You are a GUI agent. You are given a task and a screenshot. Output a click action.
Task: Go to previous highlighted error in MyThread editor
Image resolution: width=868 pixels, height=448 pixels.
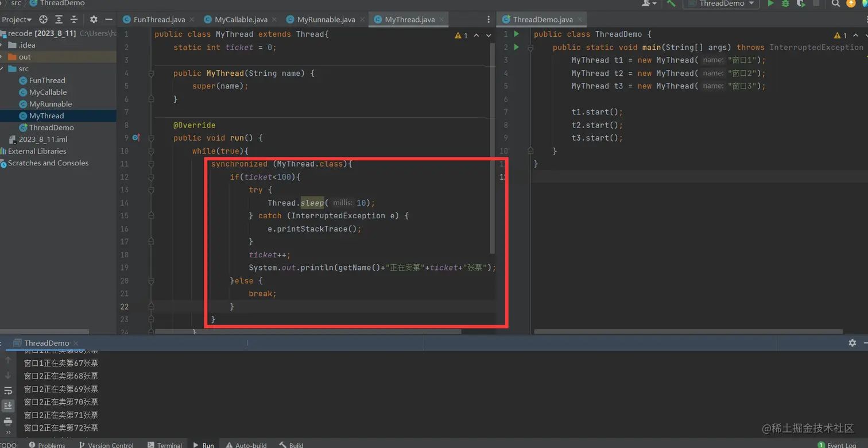click(x=477, y=35)
